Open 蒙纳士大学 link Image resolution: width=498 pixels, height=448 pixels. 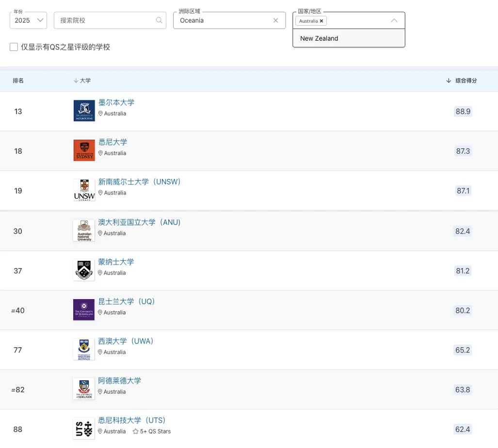(x=116, y=262)
